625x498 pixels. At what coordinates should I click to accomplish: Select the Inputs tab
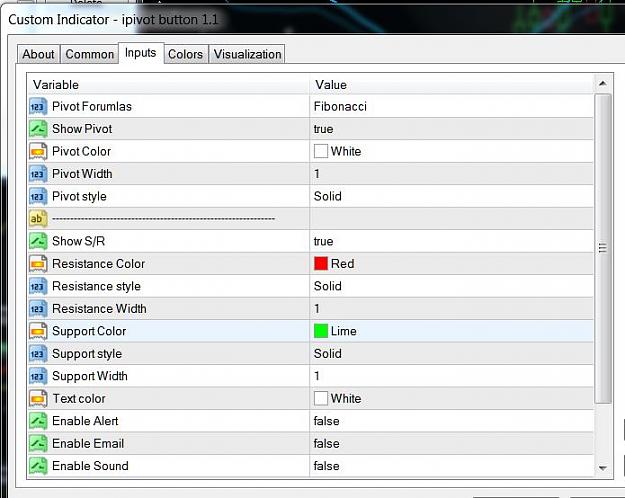(141, 53)
